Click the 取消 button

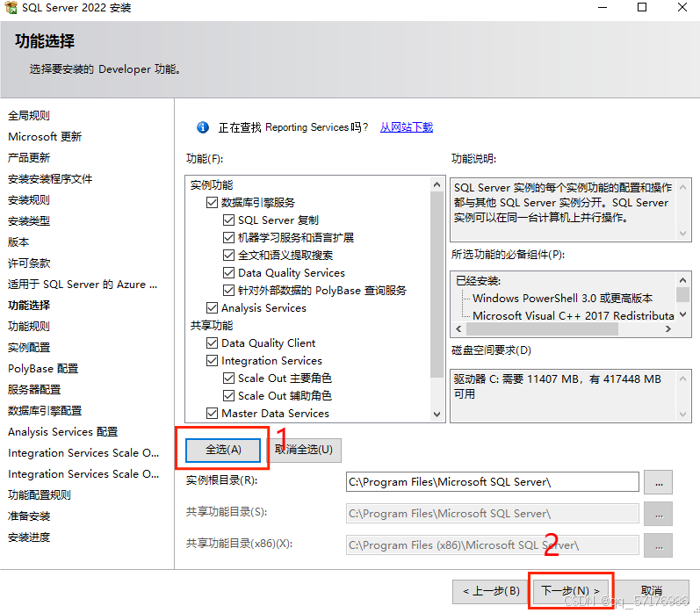tap(651, 591)
